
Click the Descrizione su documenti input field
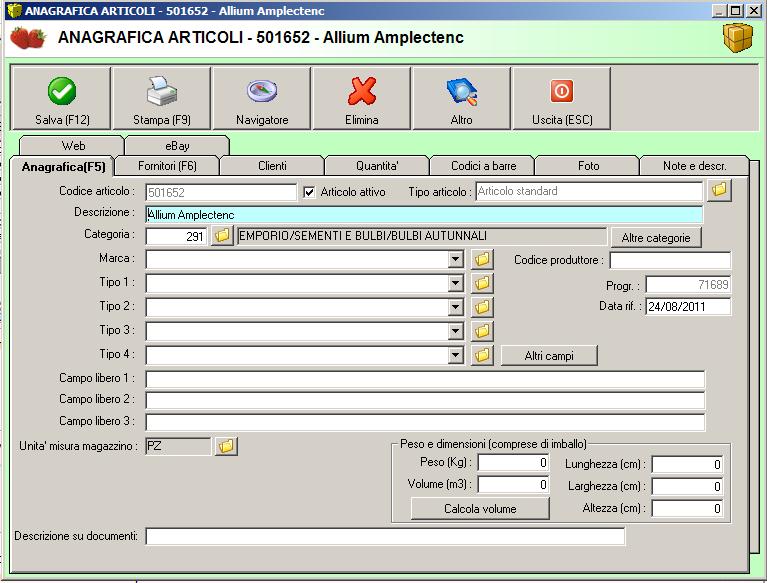(385, 536)
